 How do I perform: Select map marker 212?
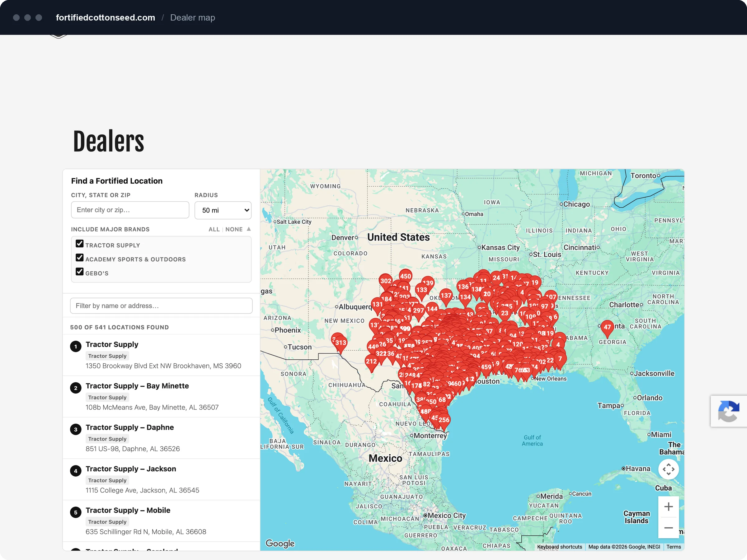(371, 362)
